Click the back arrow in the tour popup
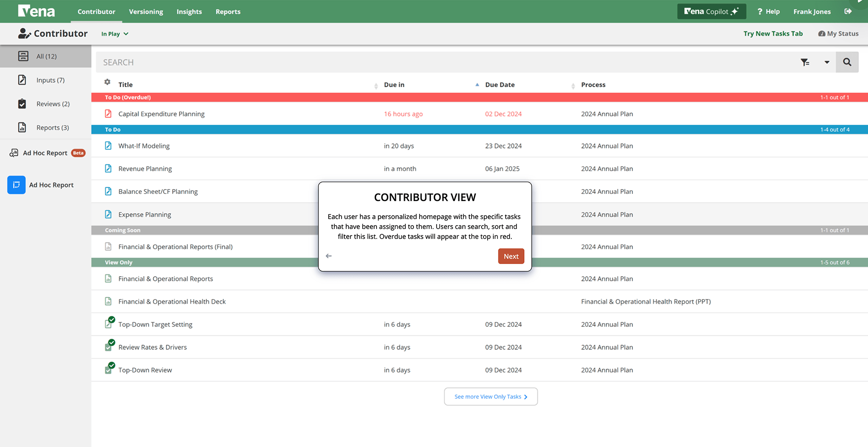The width and height of the screenshot is (868, 447). pyautogui.click(x=329, y=256)
